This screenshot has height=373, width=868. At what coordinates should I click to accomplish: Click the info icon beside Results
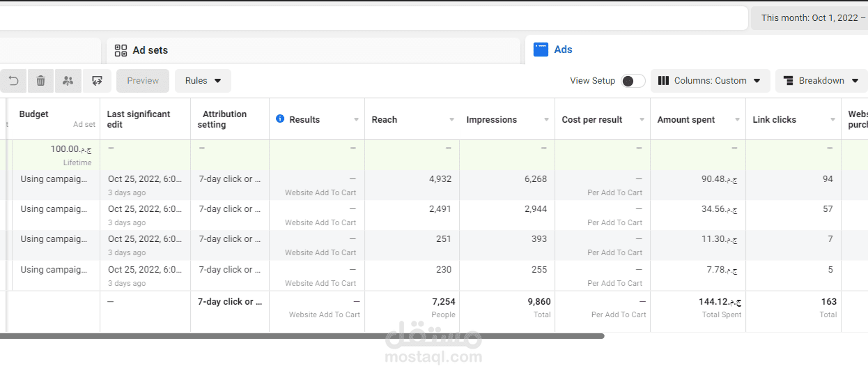[x=280, y=119]
